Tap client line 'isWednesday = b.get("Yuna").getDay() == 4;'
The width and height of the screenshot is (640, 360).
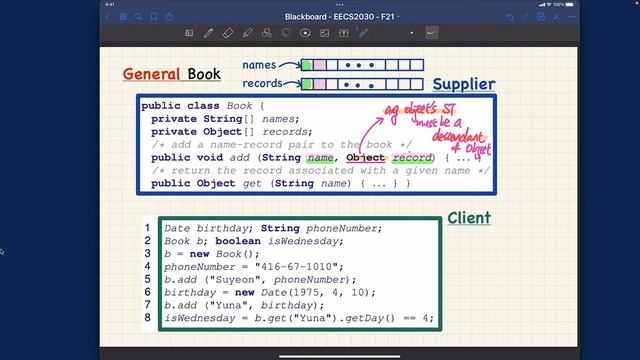point(299,318)
